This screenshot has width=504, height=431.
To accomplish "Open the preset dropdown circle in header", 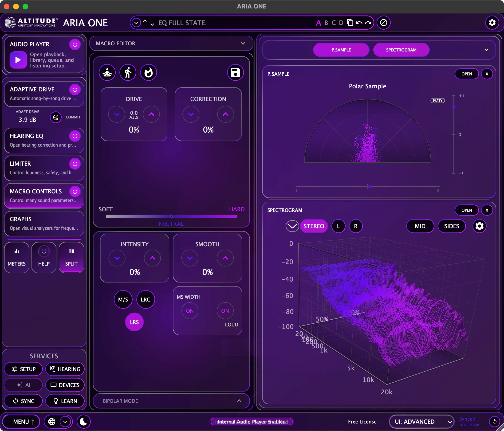I will tap(136, 23).
